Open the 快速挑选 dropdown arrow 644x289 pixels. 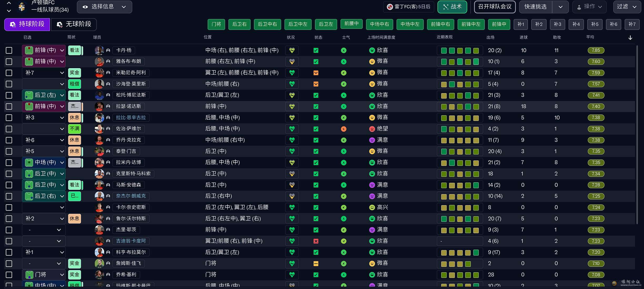tap(560, 7)
